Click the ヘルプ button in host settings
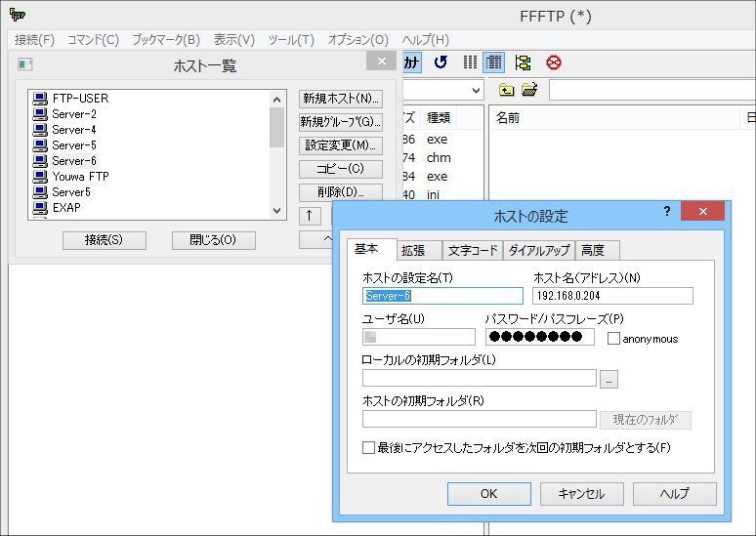The width and height of the screenshot is (756, 536). [675, 494]
